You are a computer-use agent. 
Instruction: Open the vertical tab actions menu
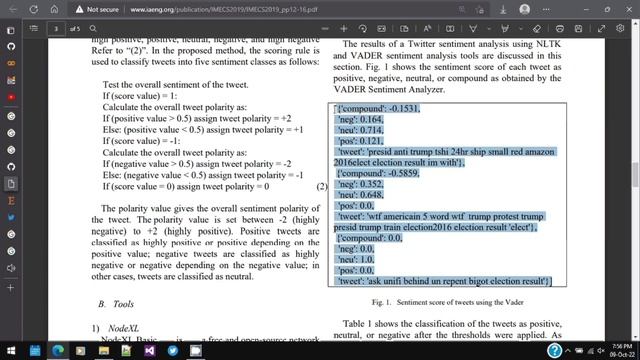[11, 30]
